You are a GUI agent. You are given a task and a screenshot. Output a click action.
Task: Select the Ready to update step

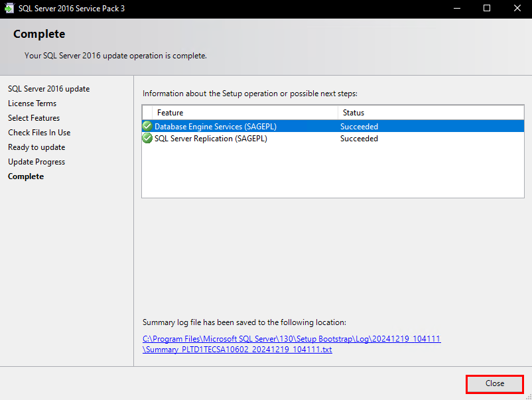click(36, 147)
